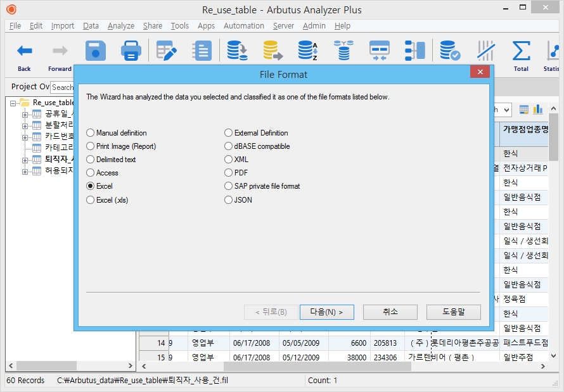
Task: Select the Excel radio button
Action: 90,186
